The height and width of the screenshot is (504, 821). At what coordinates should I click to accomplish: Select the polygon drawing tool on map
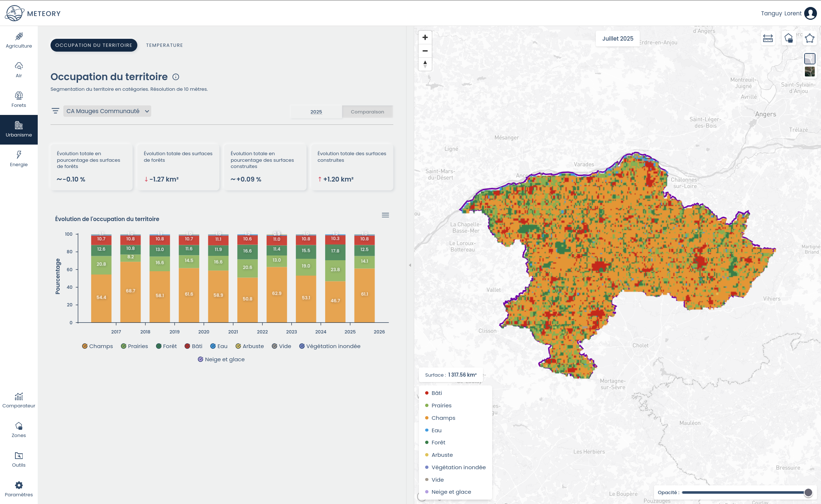[809, 38]
